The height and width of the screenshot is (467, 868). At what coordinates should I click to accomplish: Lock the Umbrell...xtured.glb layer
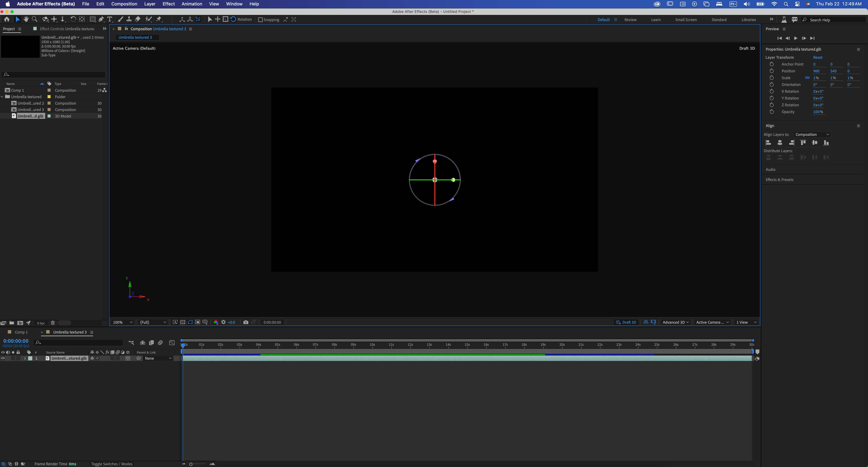(x=18, y=358)
